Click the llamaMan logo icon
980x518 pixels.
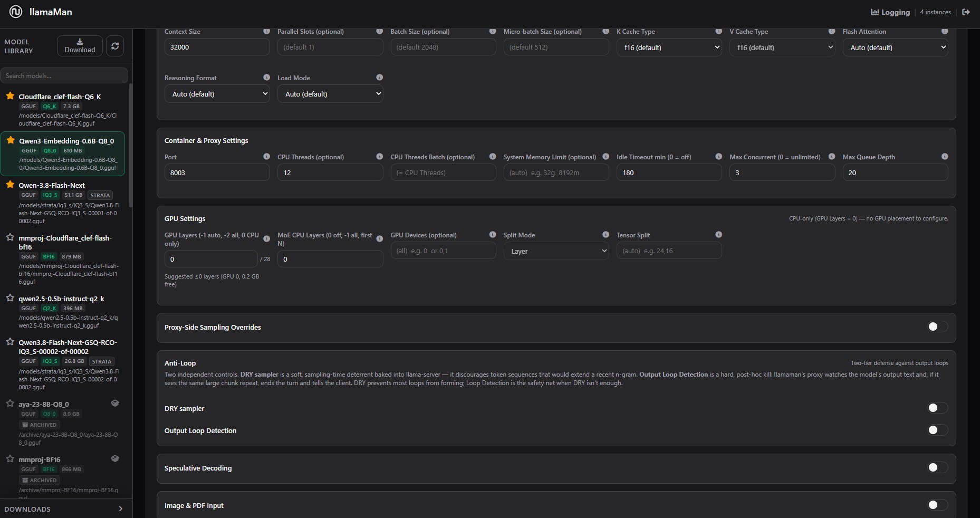pyautogui.click(x=16, y=12)
